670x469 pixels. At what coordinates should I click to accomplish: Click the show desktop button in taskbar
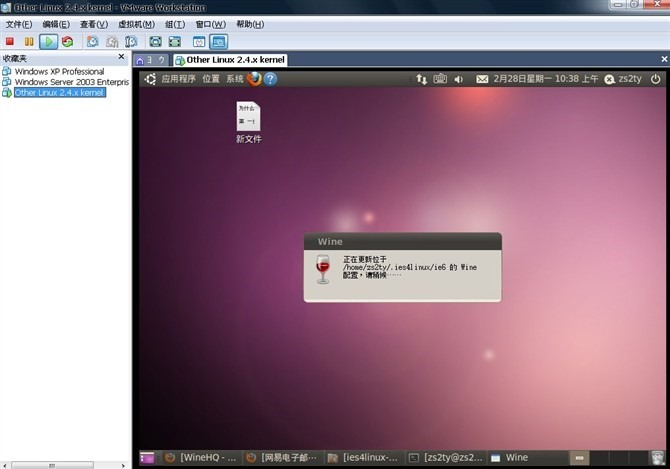click(x=147, y=458)
